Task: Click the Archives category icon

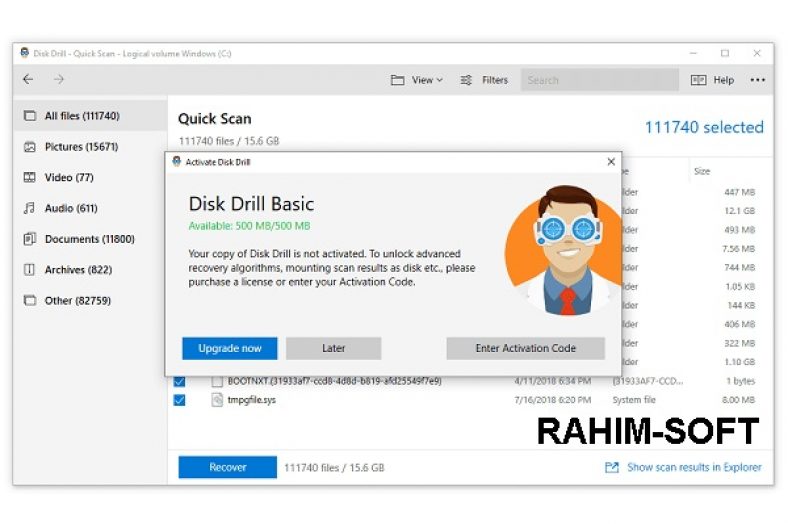Action: coord(30,270)
